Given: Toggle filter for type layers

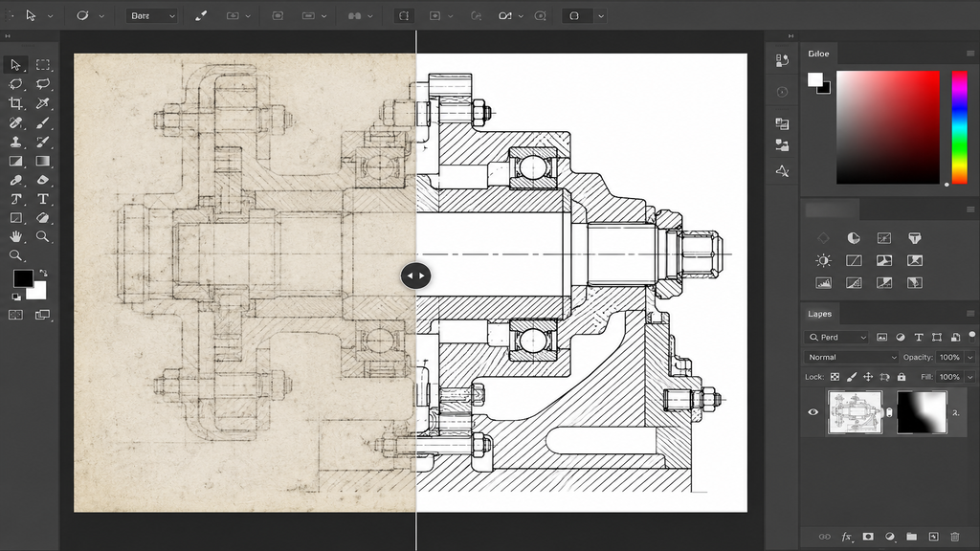Looking at the screenshot, I should 919,338.
